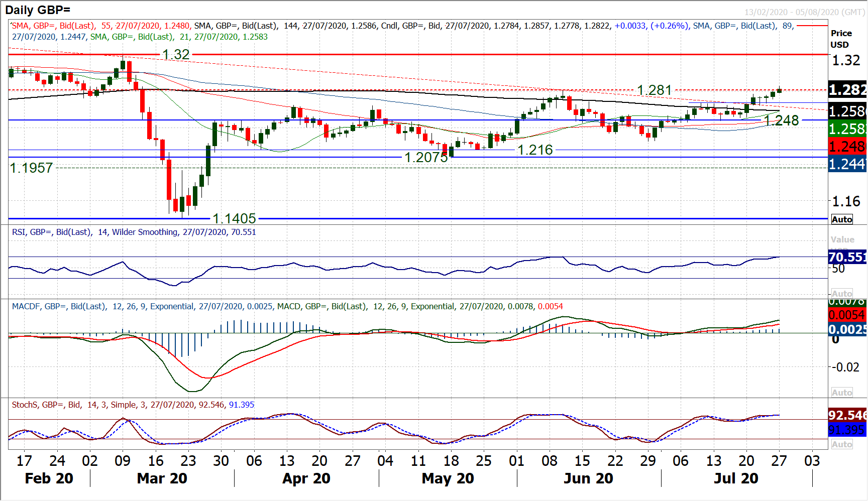This screenshot has width=868, height=501.
Task: Click the Auto button in the Stochastic panel
Action: pyautogui.click(x=842, y=444)
